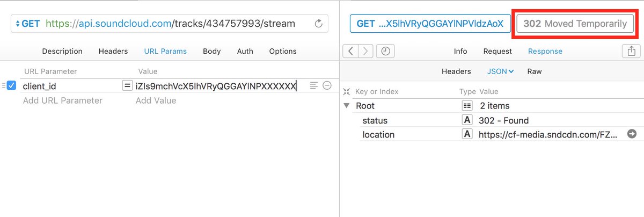644x217 pixels.
Task: Click the expand all icon beside Key or Index
Action: pos(347,92)
